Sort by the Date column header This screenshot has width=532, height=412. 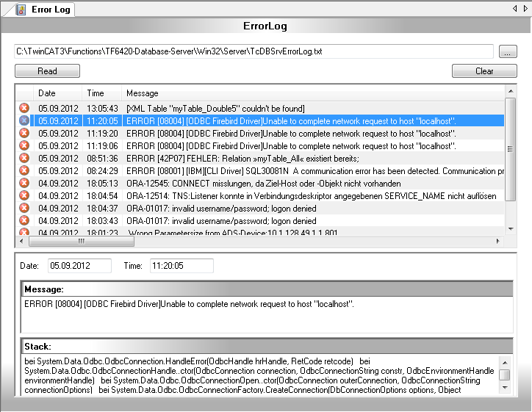click(57, 93)
